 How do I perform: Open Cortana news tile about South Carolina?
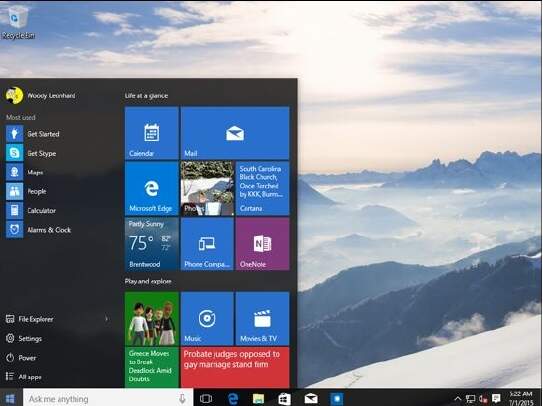tap(262, 189)
